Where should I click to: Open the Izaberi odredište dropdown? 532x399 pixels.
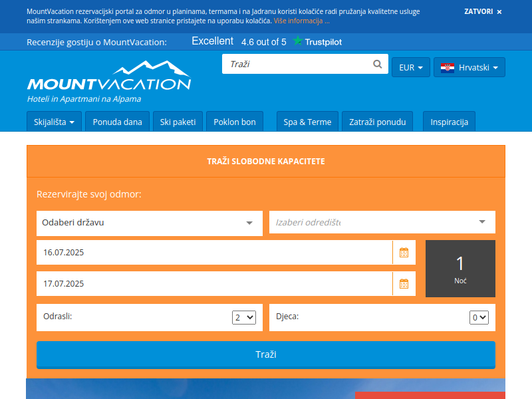[x=382, y=222]
